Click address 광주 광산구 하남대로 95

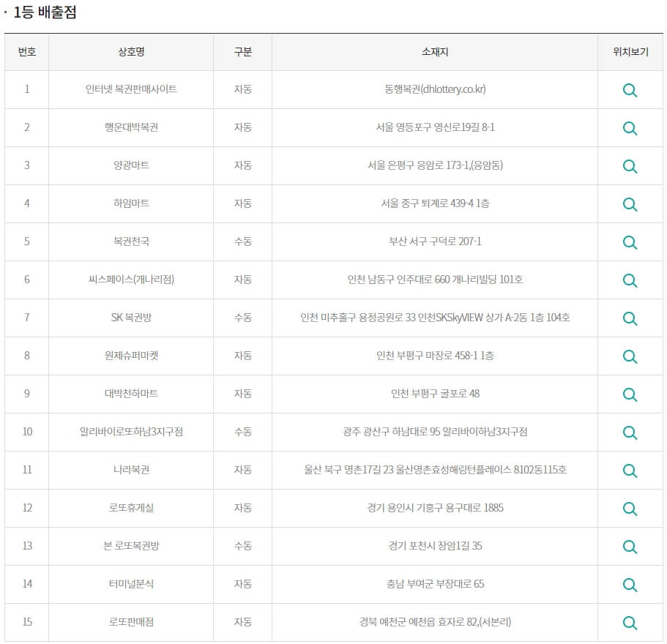(392, 432)
